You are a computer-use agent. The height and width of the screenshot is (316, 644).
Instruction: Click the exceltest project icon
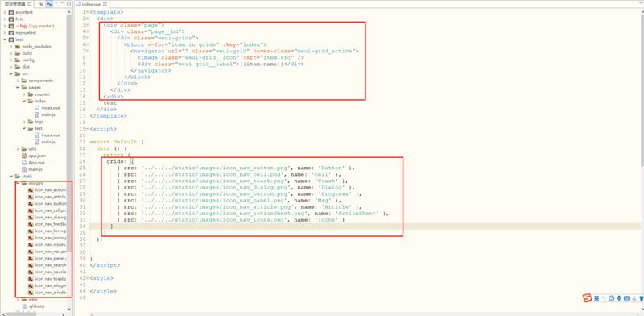tap(11, 12)
